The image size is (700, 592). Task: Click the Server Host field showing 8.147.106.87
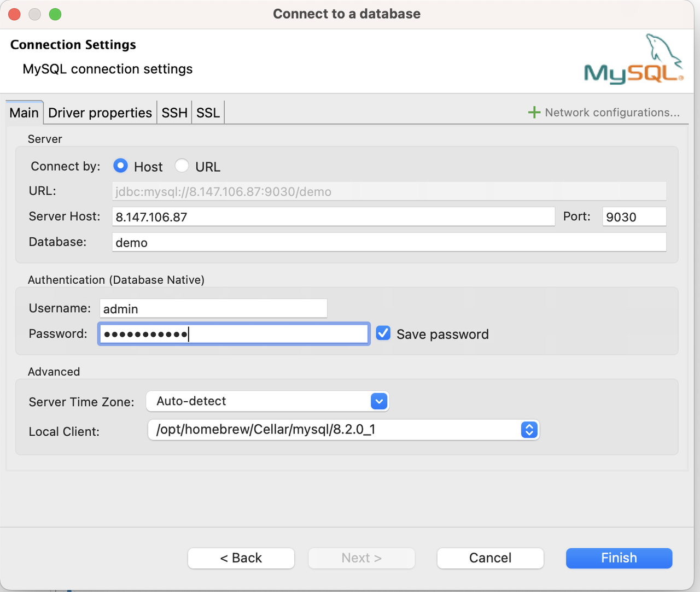(334, 216)
